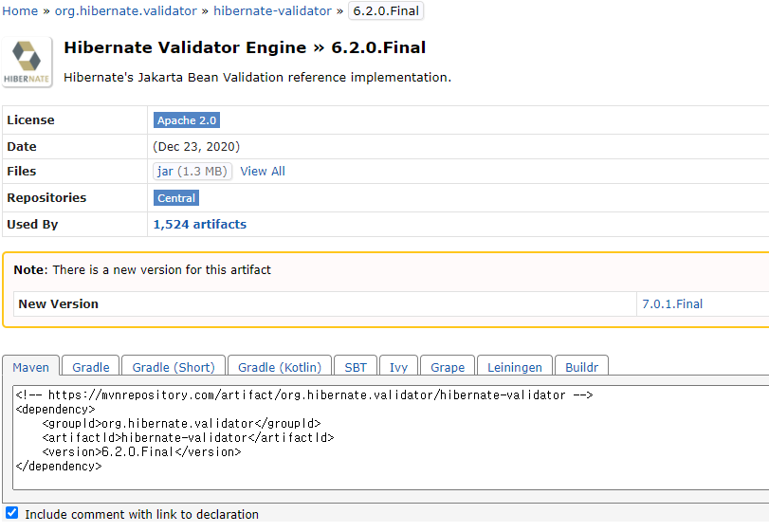This screenshot has height=532, width=769.
Task: Click the Jakarta Bean Validation description text
Action: click(258, 78)
